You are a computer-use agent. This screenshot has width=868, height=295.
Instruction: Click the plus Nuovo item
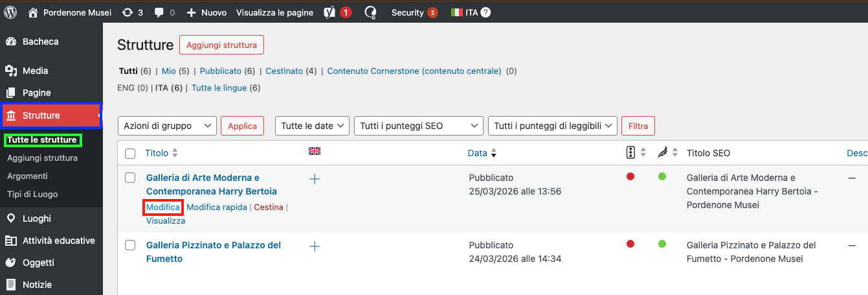pyautogui.click(x=206, y=12)
